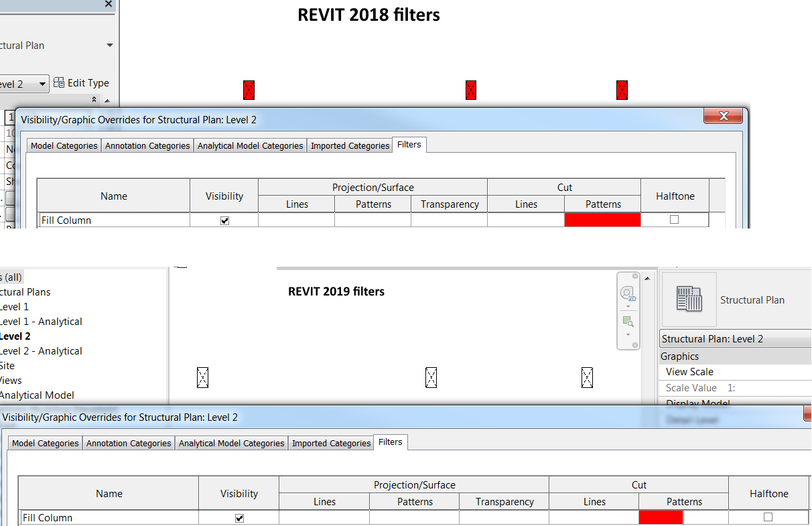Expand the 2D steering wheel dropdown arrow
Image resolution: width=812 pixels, height=526 pixels.
coord(628,306)
